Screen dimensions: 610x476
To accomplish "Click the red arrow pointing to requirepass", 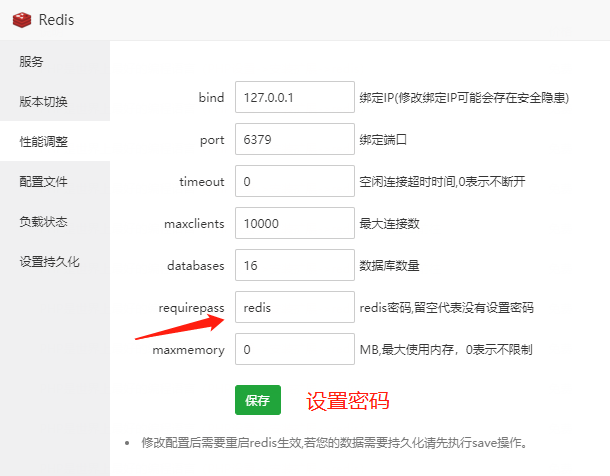I will click(x=186, y=324).
